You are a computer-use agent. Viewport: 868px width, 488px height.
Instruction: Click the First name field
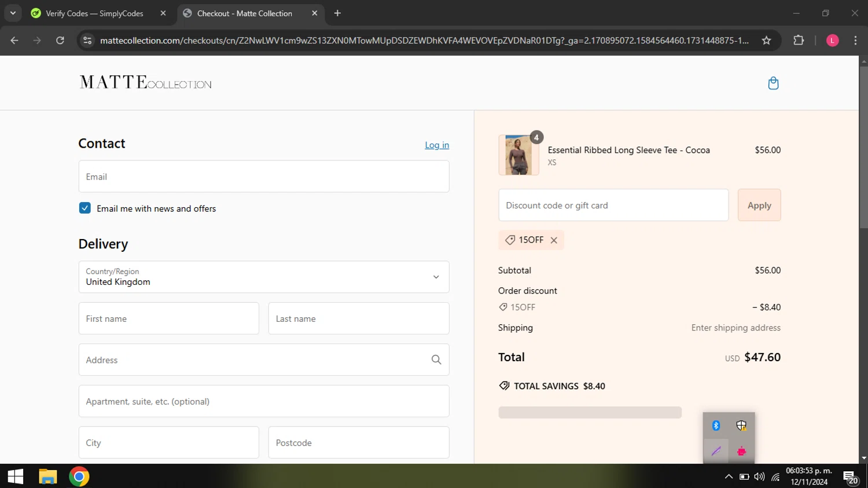tap(169, 318)
